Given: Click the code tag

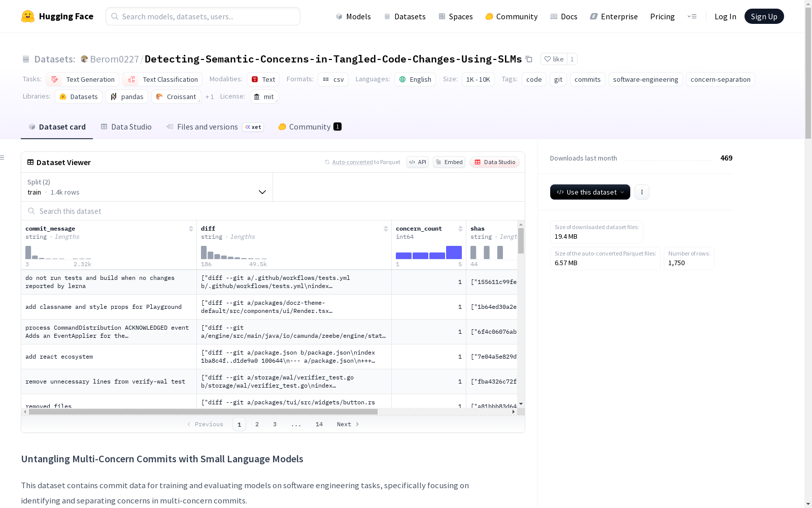Looking at the screenshot, I should click(x=534, y=79).
